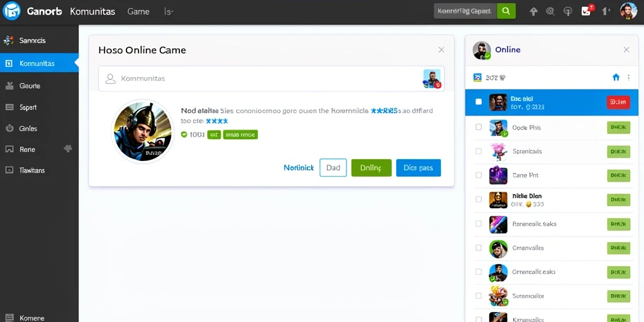Click the green search magnifier button
The image size is (644, 322).
click(506, 11)
